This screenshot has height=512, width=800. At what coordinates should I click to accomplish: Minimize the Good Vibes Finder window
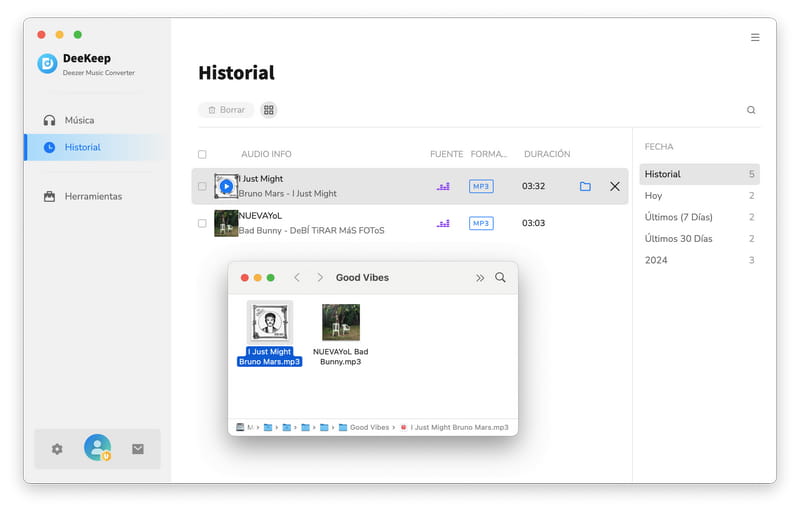258,277
